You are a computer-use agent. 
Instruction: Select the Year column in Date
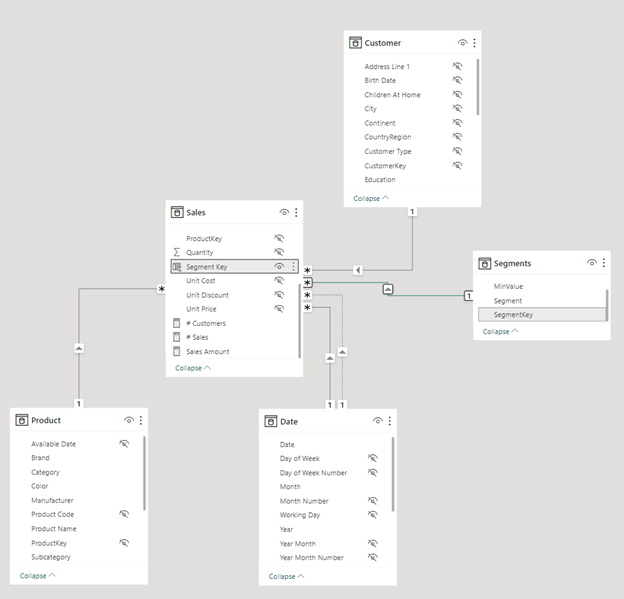[286, 529]
